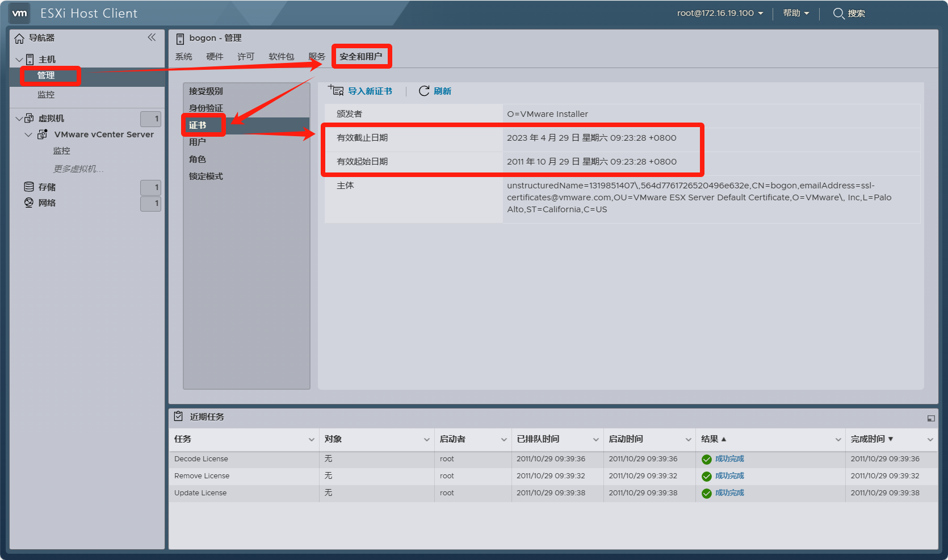
Task: Select 监控 under the Host node
Action: click(46, 95)
